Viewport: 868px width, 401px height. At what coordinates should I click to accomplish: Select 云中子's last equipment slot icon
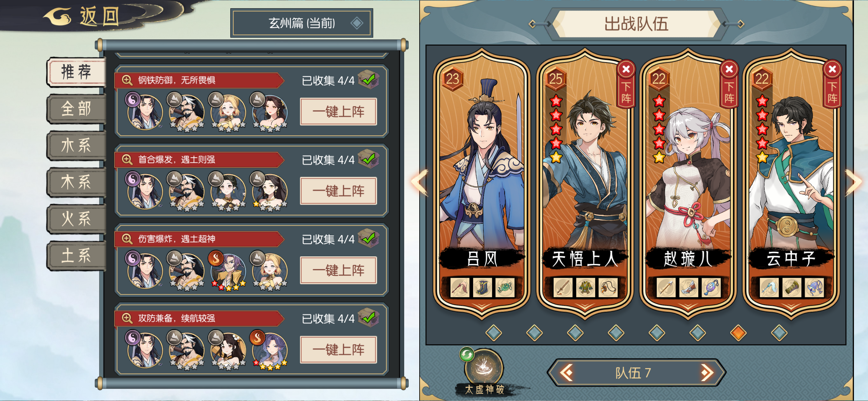pyautogui.click(x=814, y=287)
